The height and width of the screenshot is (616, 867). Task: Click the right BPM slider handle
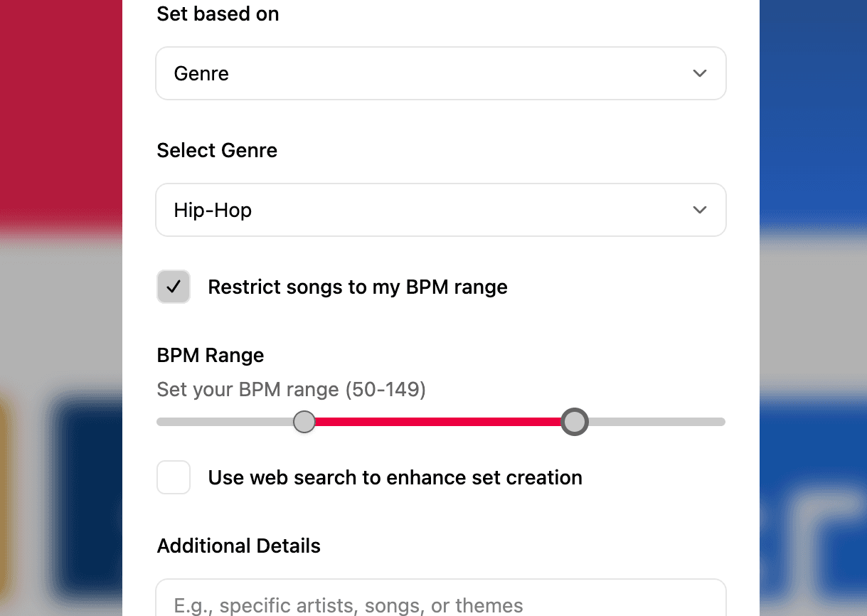575,421
